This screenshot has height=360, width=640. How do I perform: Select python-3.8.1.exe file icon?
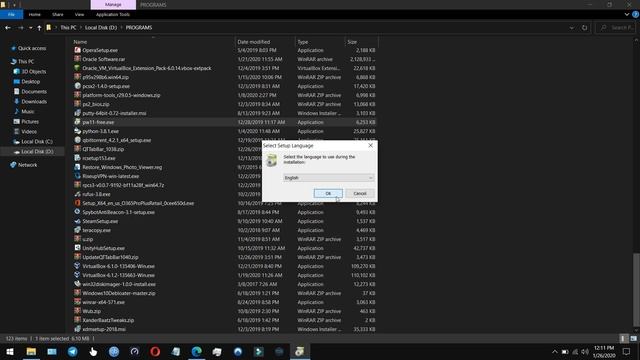77,131
